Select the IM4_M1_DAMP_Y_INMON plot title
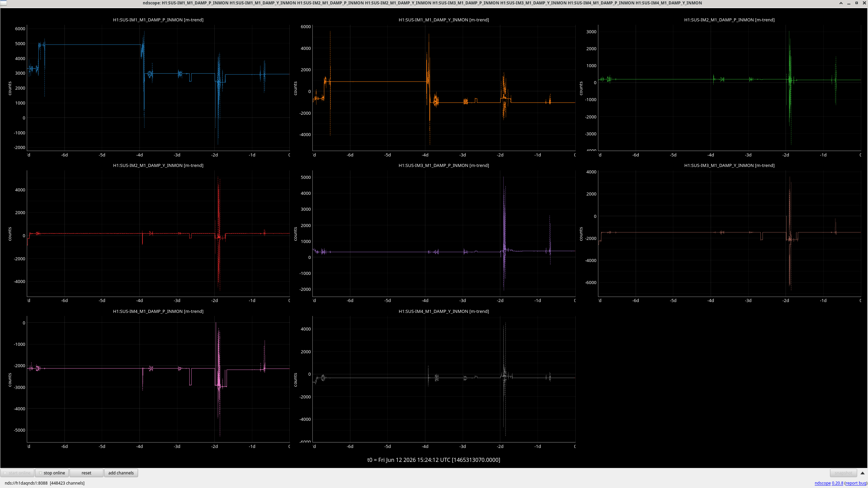The height and width of the screenshot is (488, 868). tap(444, 312)
